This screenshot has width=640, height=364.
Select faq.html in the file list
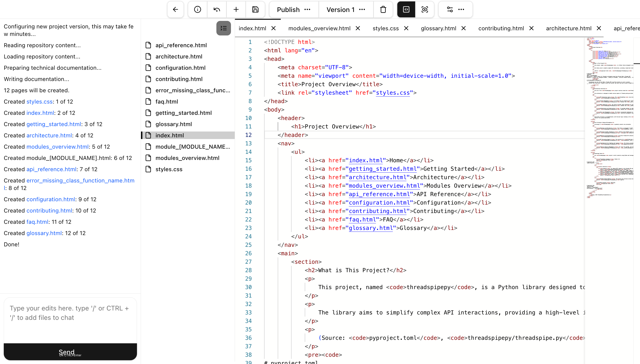(167, 101)
